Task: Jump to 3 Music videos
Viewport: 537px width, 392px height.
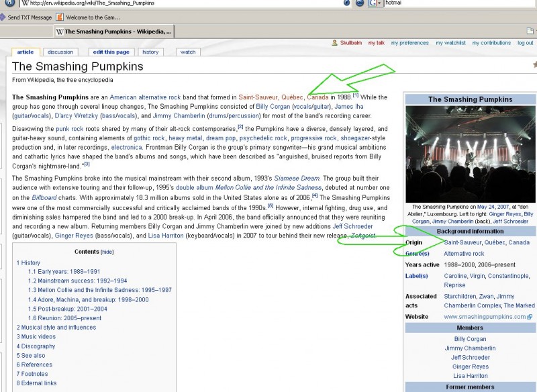Action: 36,337
